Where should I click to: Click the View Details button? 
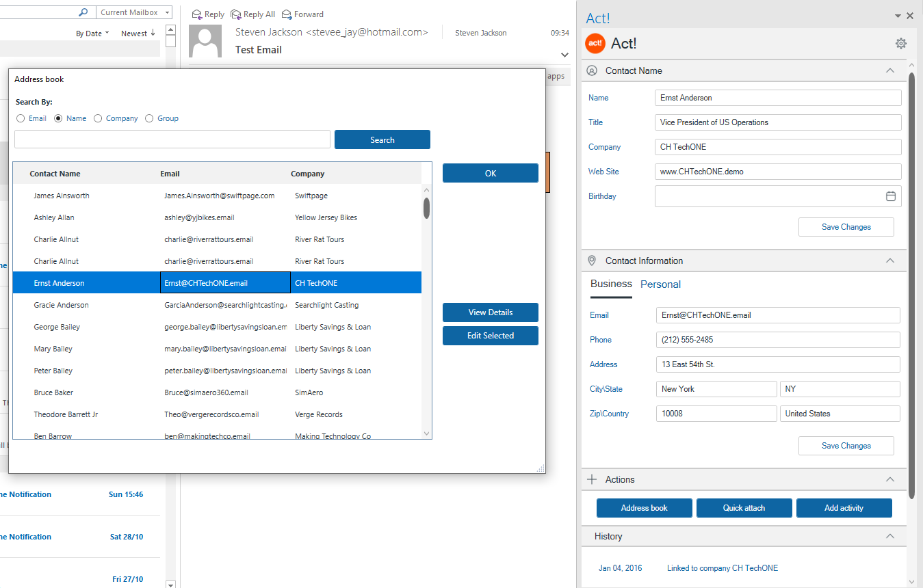490,312
